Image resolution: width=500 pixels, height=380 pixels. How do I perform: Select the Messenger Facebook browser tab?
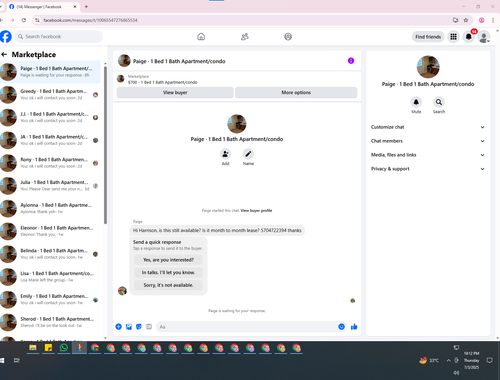pos(42,6)
